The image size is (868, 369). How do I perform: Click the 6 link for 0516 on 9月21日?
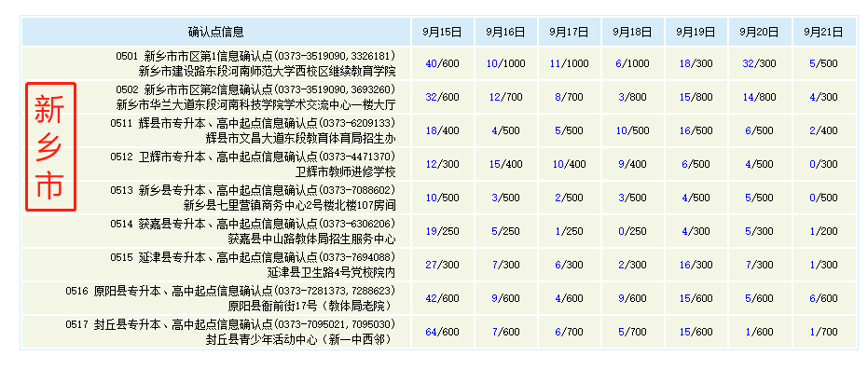coord(813,299)
